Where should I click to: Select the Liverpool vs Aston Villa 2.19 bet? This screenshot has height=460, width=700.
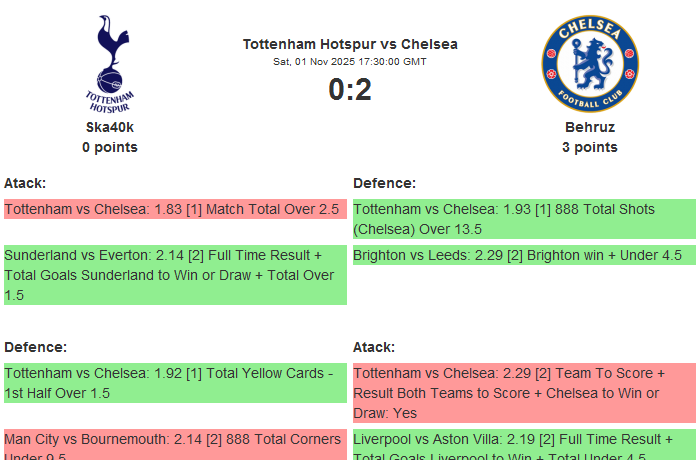tap(523, 445)
